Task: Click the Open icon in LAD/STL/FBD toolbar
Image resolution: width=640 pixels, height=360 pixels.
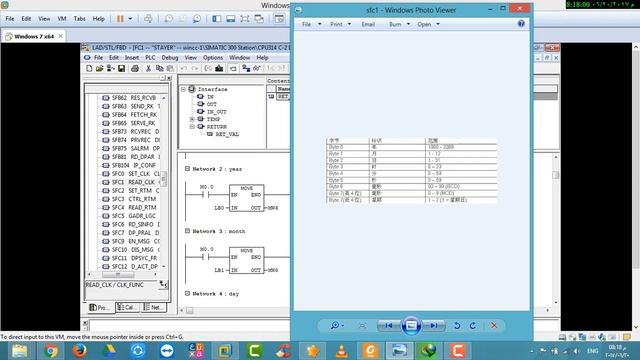Action: coord(99,69)
